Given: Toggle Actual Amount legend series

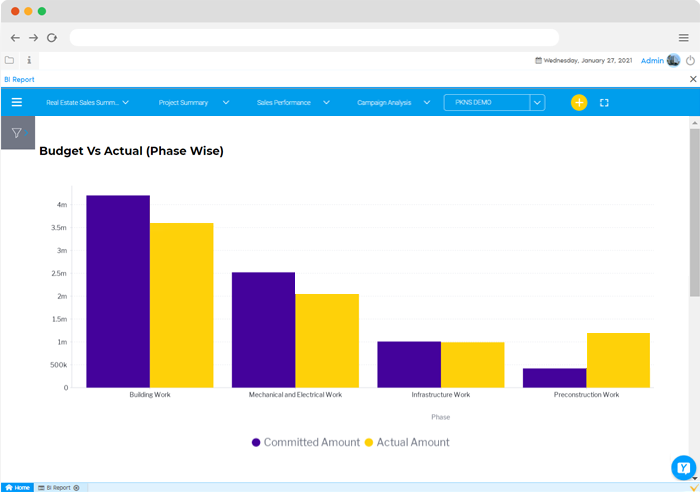Looking at the screenshot, I should coord(407,442).
